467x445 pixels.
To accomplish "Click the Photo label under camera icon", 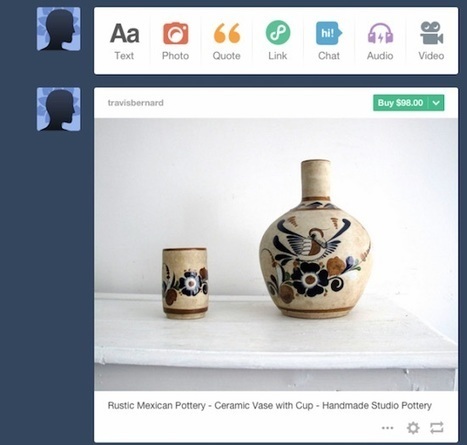I will [x=175, y=56].
